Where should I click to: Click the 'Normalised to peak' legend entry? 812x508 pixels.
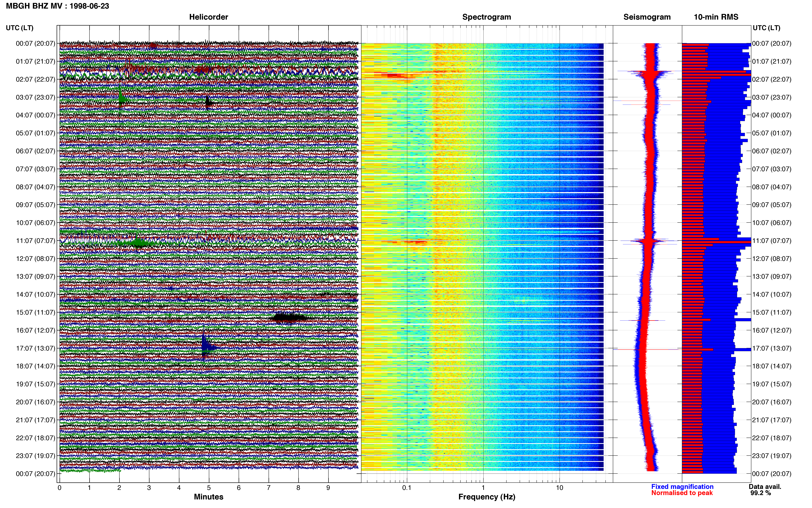(x=682, y=493)
